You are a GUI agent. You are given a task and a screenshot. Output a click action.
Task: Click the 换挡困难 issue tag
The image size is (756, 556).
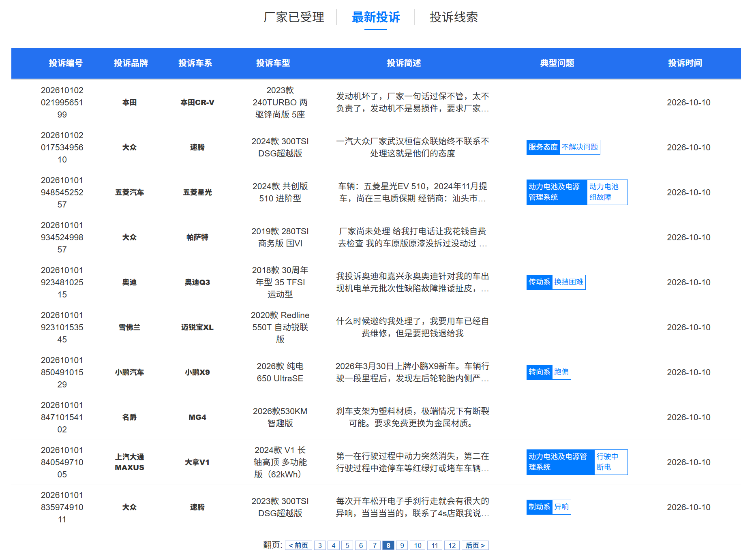569,282
